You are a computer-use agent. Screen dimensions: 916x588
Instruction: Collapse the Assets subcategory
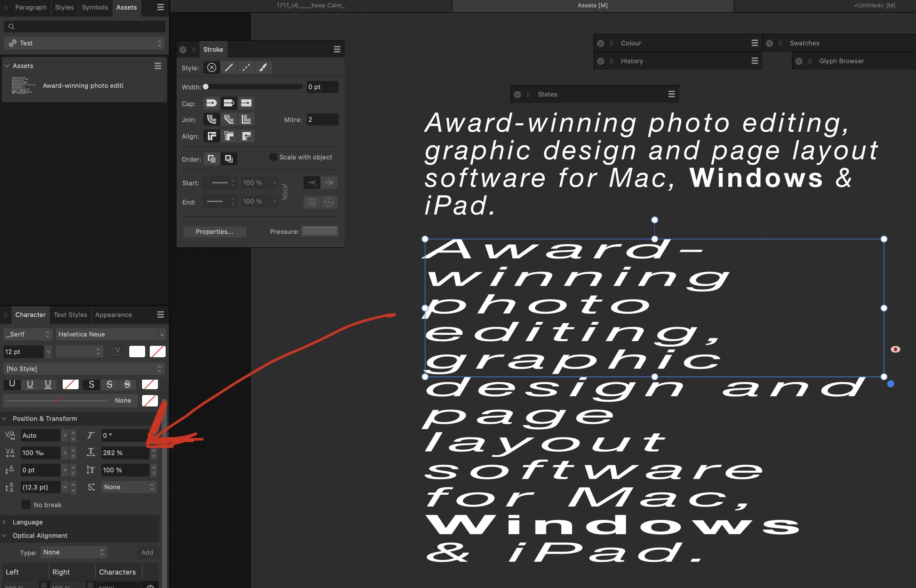click(7, 66)
